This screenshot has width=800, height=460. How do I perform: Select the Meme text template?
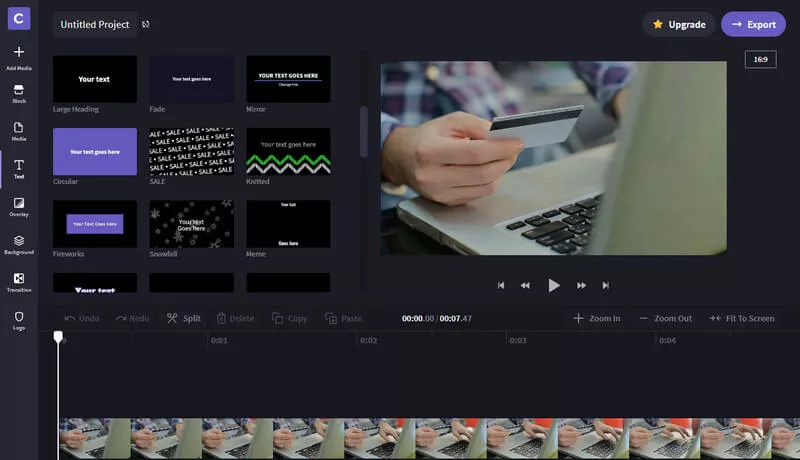(288, 224)
